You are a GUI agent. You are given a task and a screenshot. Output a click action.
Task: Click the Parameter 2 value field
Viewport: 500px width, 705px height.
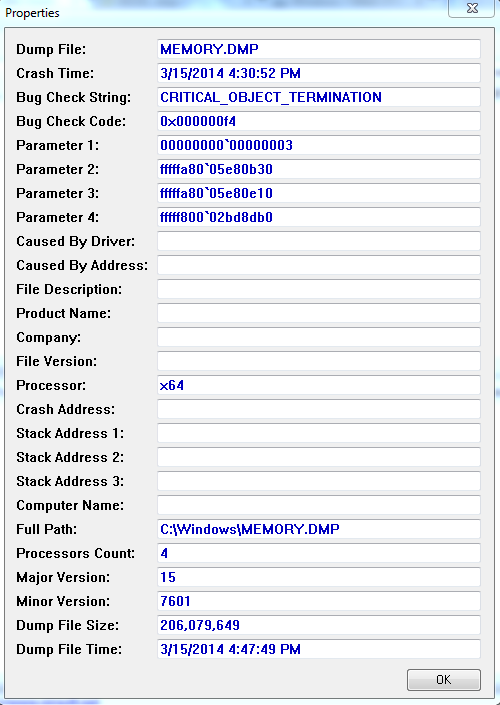click(x=319, y=169)
